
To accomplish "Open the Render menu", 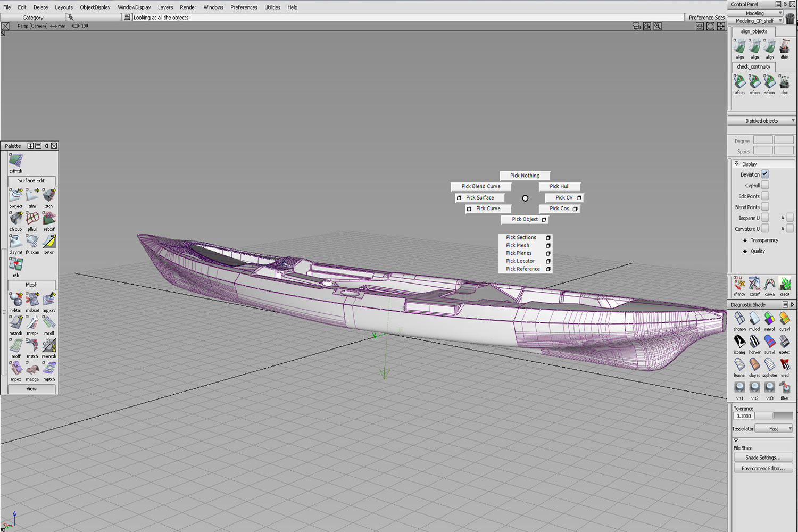I will click(x=188, y=7).
